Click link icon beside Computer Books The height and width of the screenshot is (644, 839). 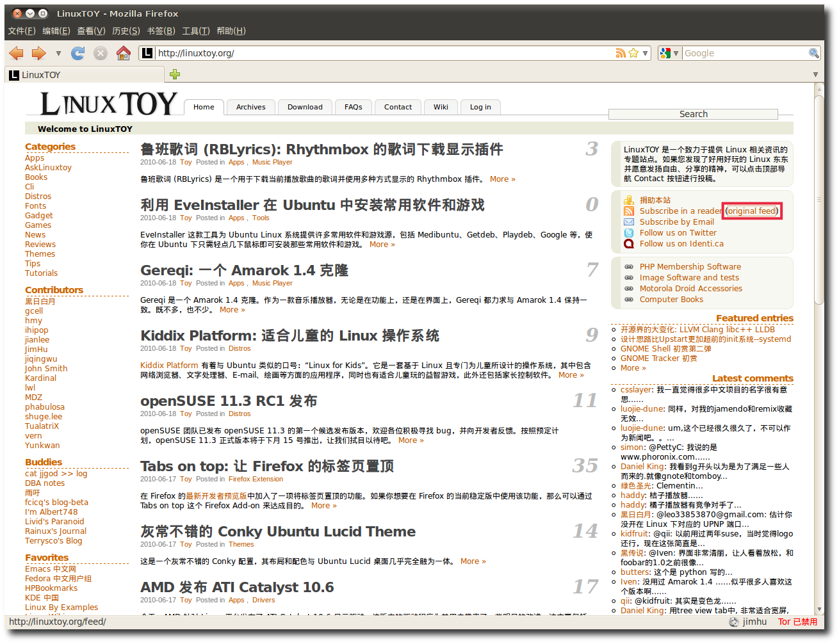tap(629, 300)
